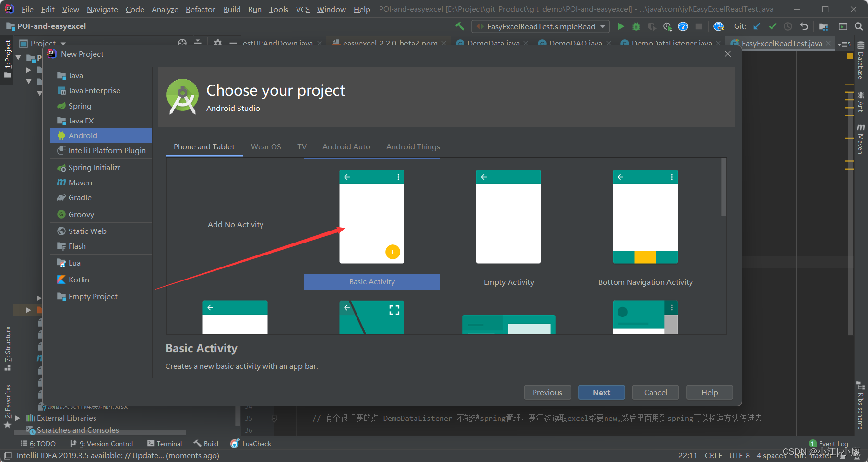Run with coverage icon in toolbar
868x462 pixels.
pos(652,26)
